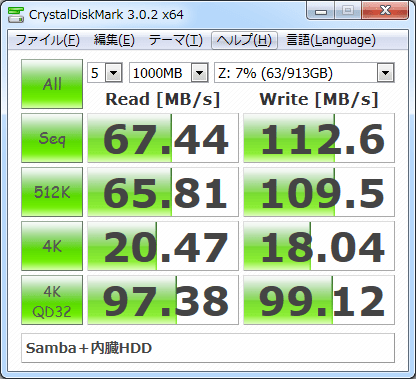Open the 編集(E) menu
Screen dimensions: 416x379
(x=114, y=40)
